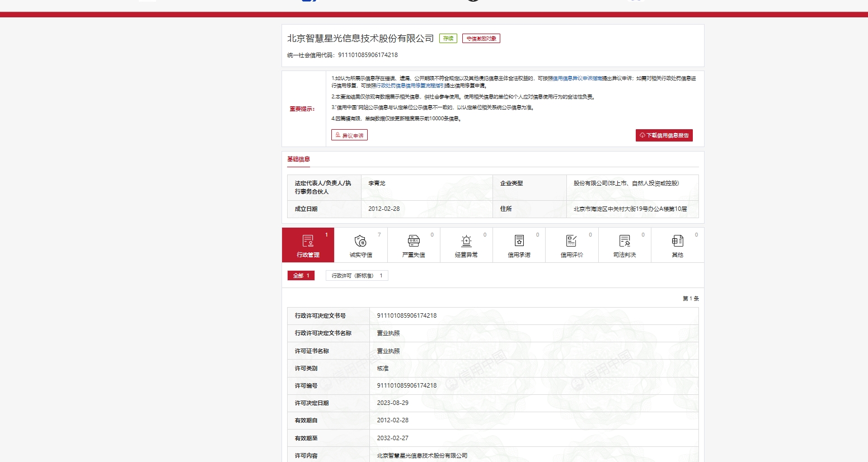Open the 信用信息异议申诉指南 link
Screen dimensions: 868x462
pyautogui.click(x=577, y=78)
